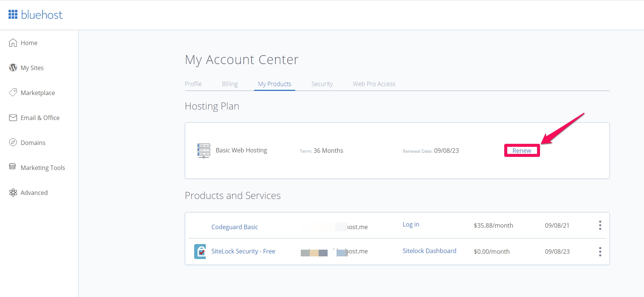Image resolution: width=644 pixels, height=297 pixels.
Task: Open the SiteLock Security - Free link
Action: coord(243,251)
